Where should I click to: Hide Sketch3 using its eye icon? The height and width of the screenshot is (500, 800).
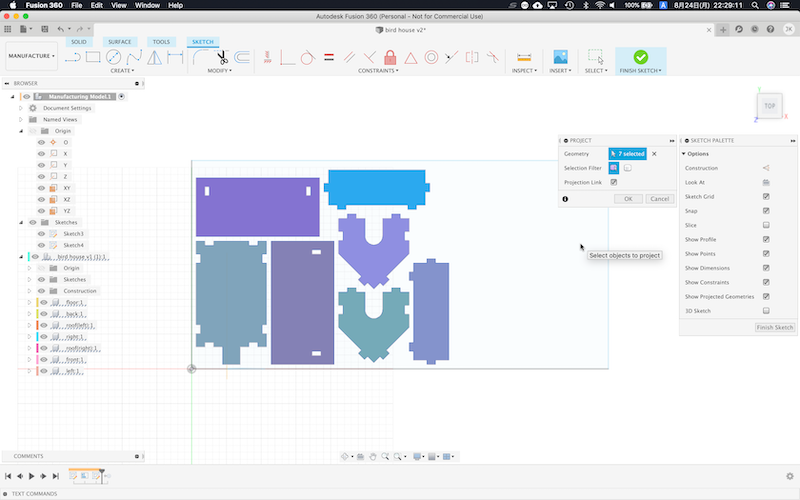pyautogui.click(x=41, y=234)
